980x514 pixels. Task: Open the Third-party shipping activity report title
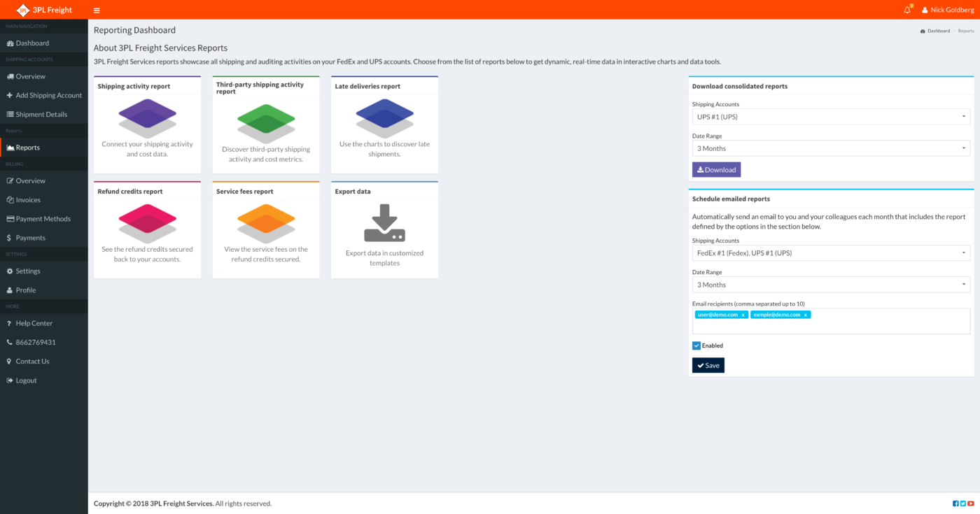pos(260,87)
